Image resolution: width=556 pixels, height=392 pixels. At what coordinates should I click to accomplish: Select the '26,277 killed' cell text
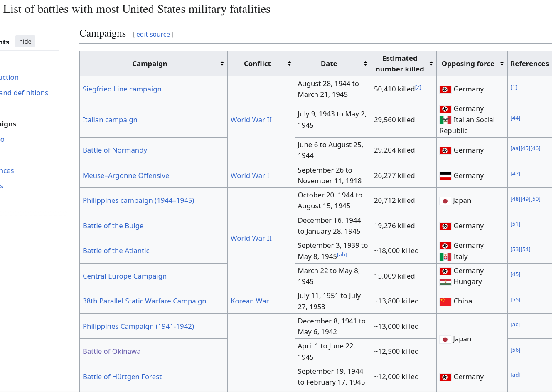394,175
